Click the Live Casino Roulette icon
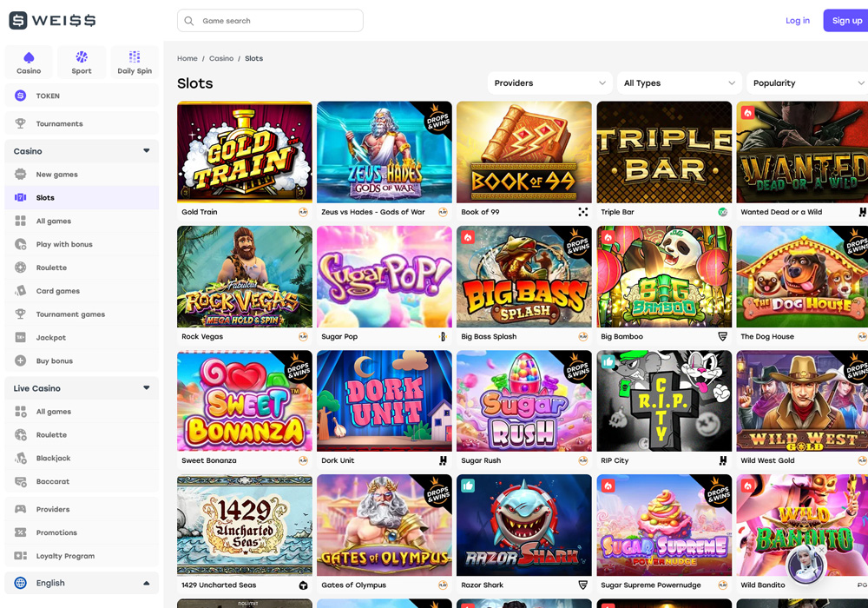Viewport: 868px width, 608px height. [x=21, y=434]
